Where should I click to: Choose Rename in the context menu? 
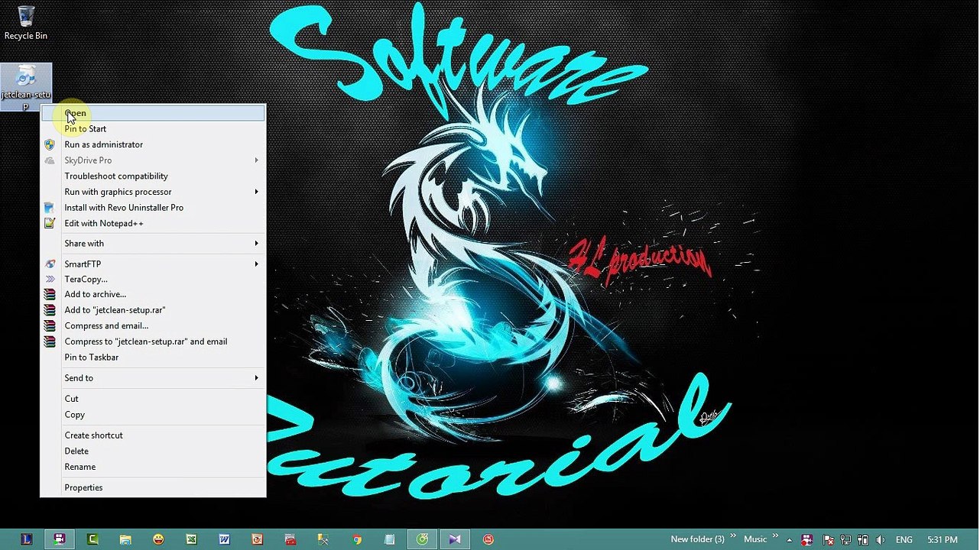(153, 467)
